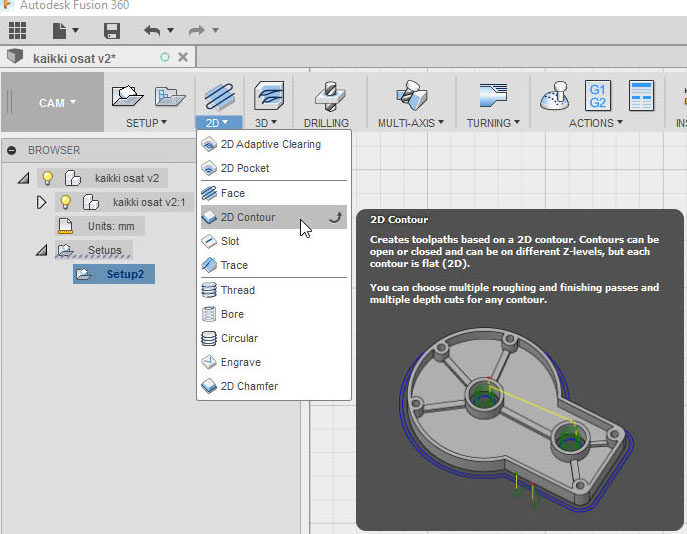Click the Redo arrow
This screenshot has height=534, width=687.
coord(197,31)
